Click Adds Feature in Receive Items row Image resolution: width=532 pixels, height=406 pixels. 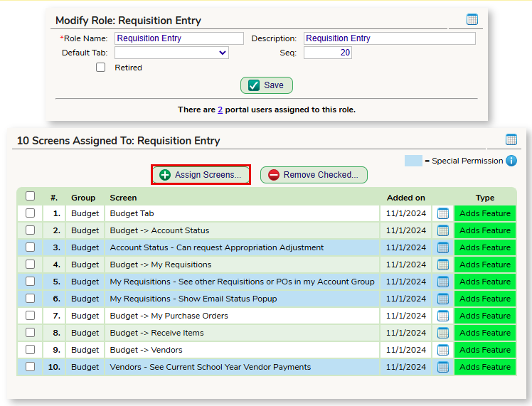click(x=485, y=333)
